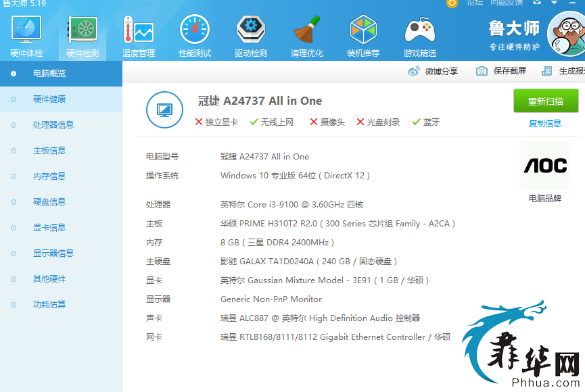Click the 电脑型号 row value text

tap(264, 157)
